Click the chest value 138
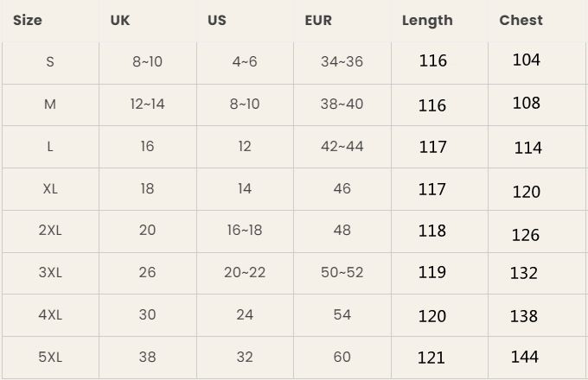 [524, 316]
